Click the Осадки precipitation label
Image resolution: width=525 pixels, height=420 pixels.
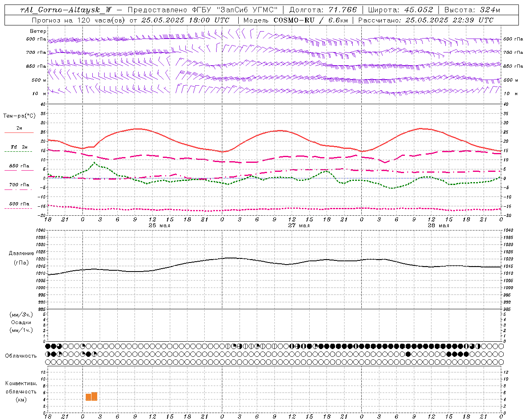[x=21, y=322]
